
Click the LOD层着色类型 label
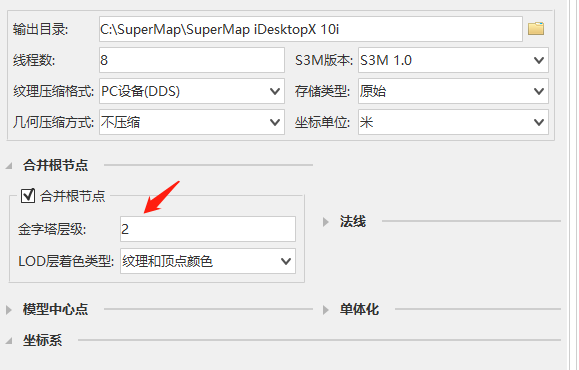[x=66, y=261]
